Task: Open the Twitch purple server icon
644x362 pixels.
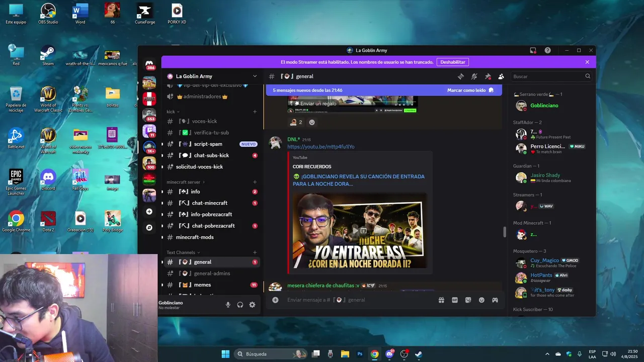Action: [149, 131]
